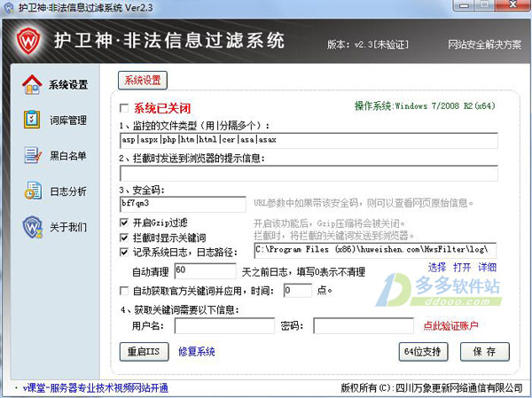
Task: Open 关于我们 shield icon
Action: (33, 227)
